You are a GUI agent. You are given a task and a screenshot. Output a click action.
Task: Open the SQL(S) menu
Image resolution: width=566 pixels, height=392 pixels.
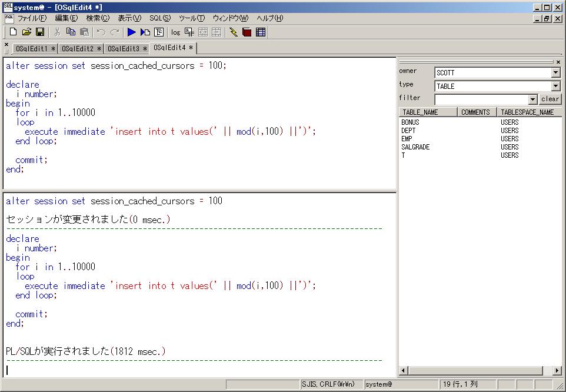tap(159, 18)
